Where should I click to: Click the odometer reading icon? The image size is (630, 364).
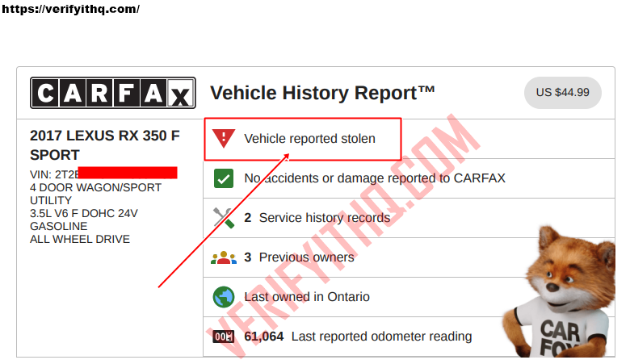223,337
